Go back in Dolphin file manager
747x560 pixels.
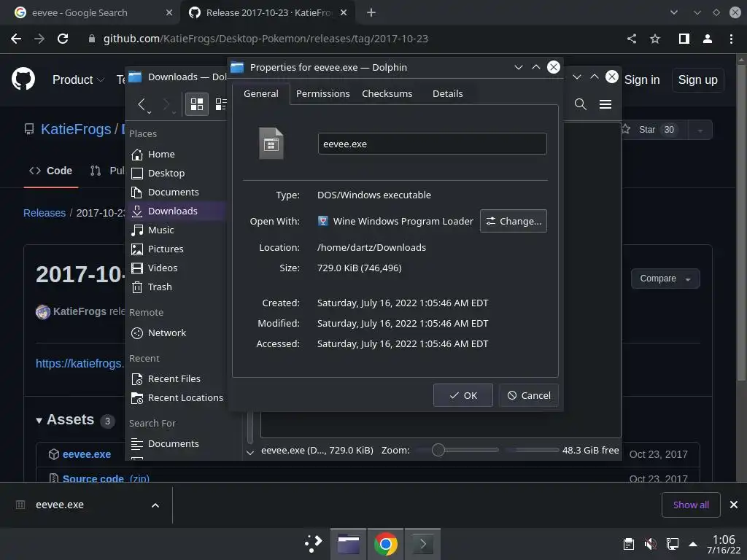[x=142, y=104]
